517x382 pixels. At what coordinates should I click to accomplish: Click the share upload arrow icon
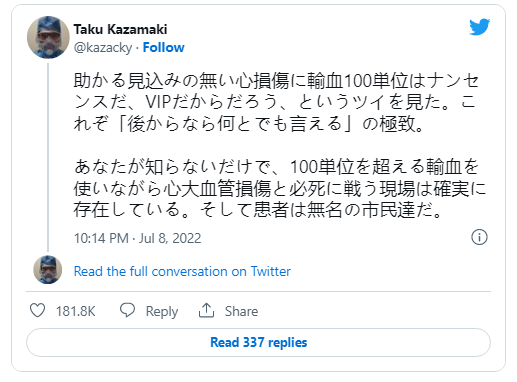(206, 310)
